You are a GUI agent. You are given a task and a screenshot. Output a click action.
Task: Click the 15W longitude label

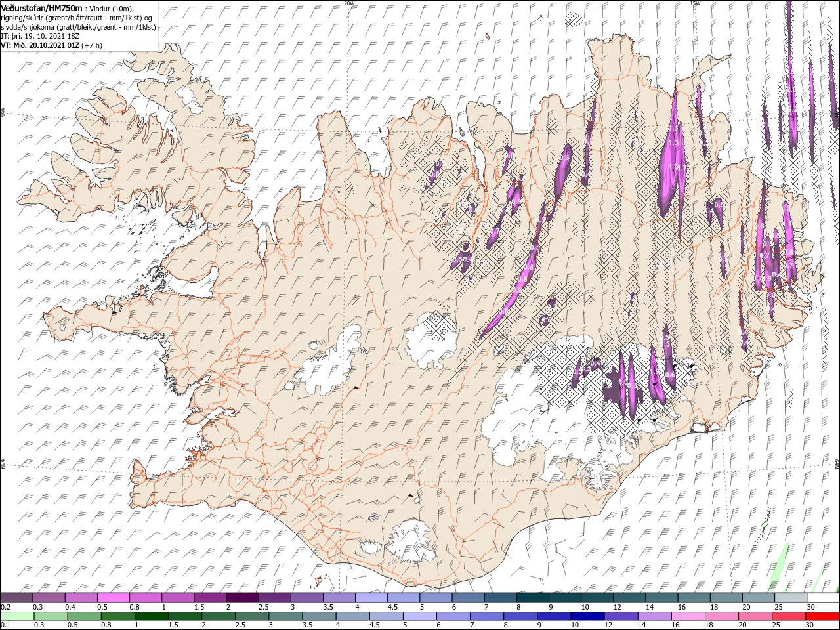point(695,3)
